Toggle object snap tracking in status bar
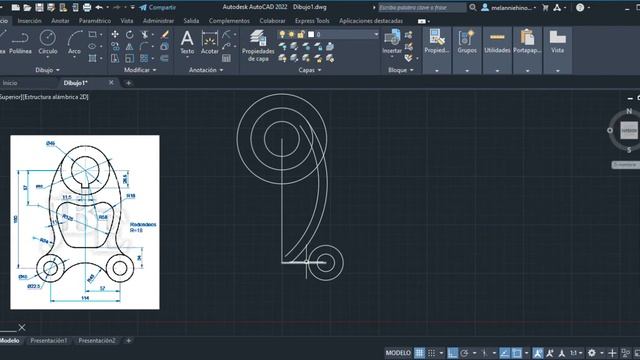 point(504,353)
